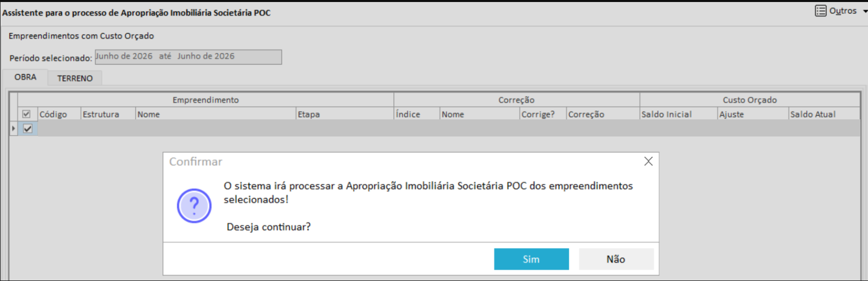Image resolution: width=868 pixels, height=281 pixels.
Task: Click the Outros list icon
Action: 820,11
